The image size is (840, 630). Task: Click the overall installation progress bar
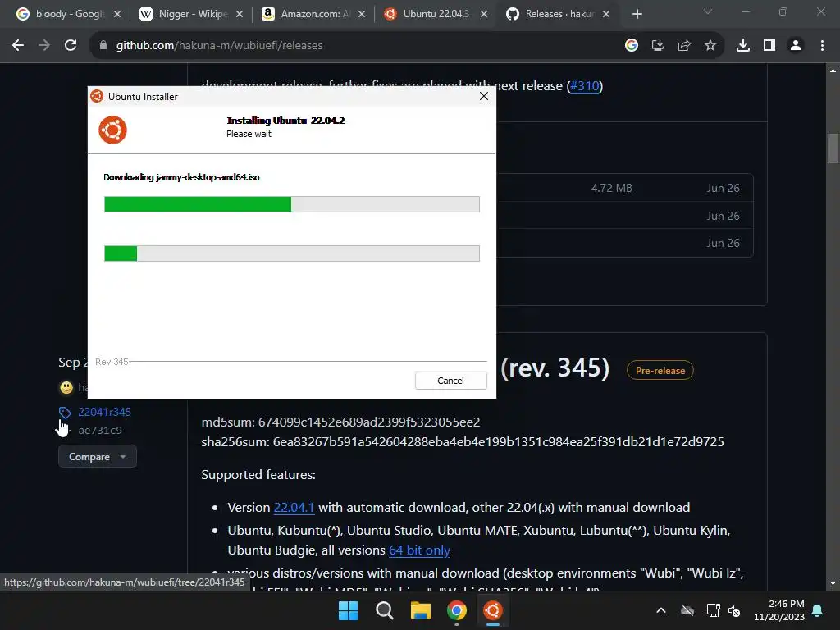coord(292,253)
